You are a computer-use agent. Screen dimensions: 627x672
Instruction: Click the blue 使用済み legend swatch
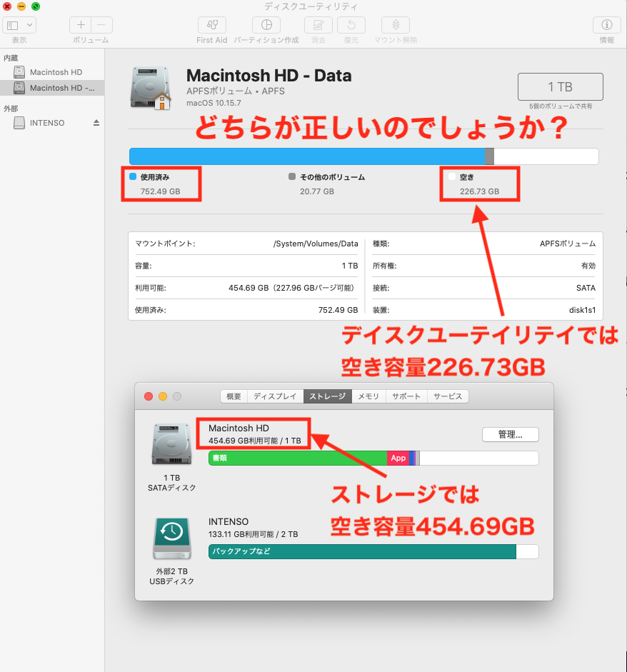pyautogui.click(x=133, y=176)
